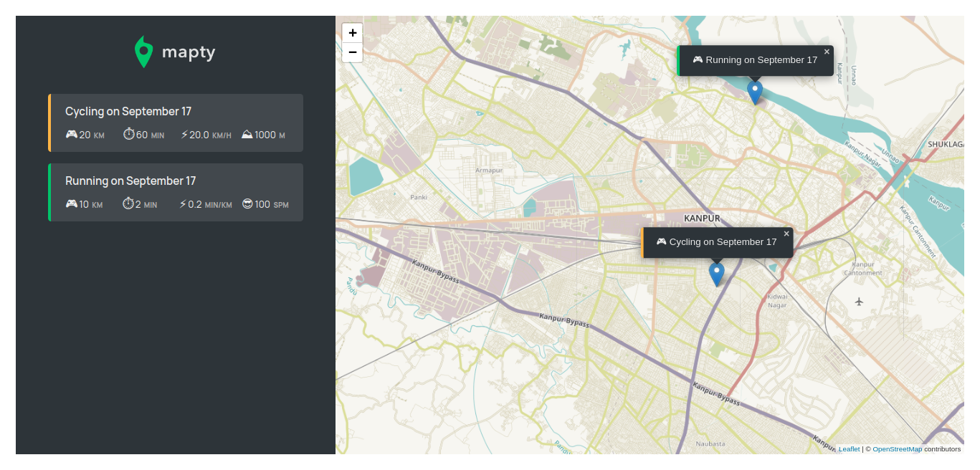
Task: Zoom in using the plus button
Action: point(352,32)
